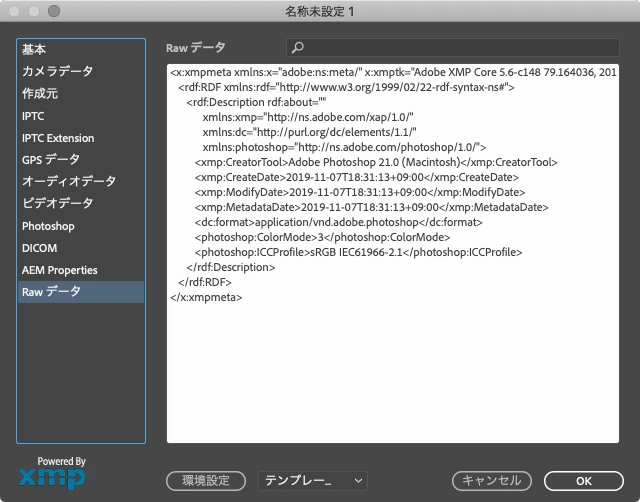Select the DICOM category
Screen dimensions: 640x502
80,248
